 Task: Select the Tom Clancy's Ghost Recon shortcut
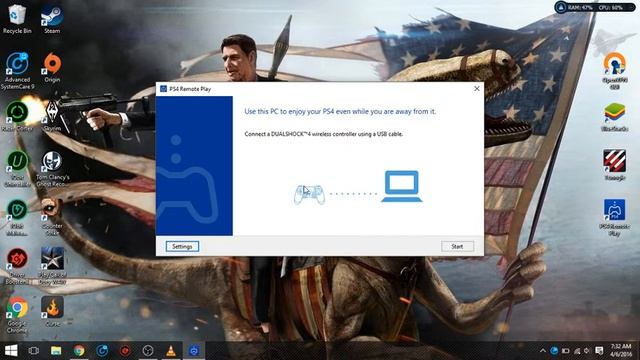tap(52, 168)
